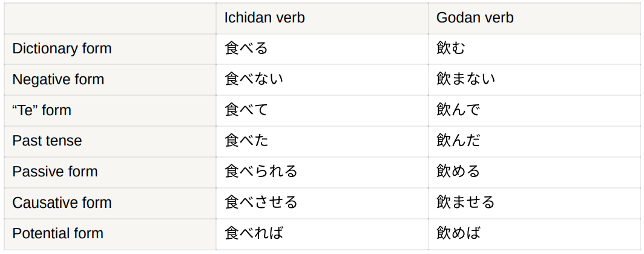Click the Ichidan verb column header

(x=322, y=18)
